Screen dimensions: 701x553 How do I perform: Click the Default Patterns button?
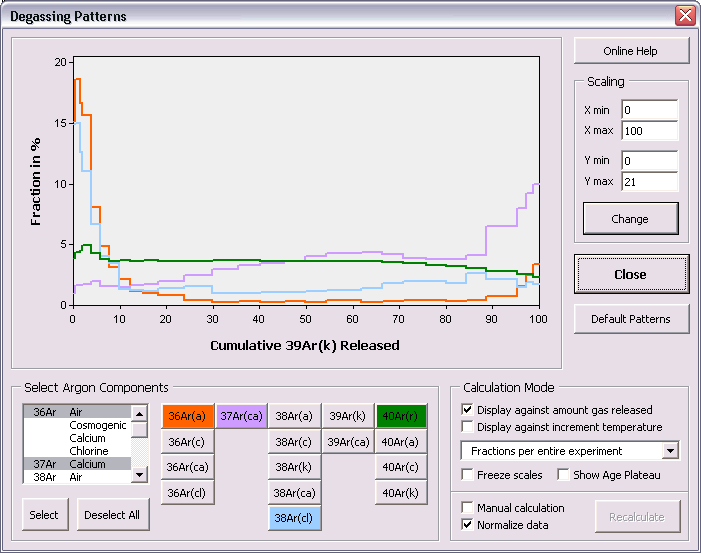coord(631,319)
